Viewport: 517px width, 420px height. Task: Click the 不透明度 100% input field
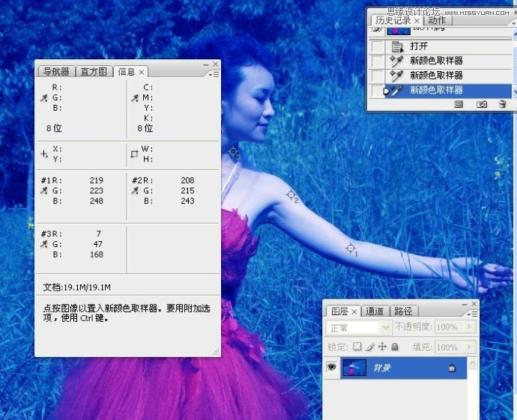click(x=449, y=327)
